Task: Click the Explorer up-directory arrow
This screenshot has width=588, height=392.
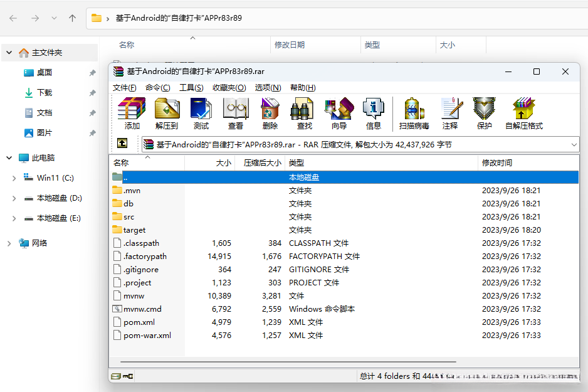Action: click(x=72, y=18)
